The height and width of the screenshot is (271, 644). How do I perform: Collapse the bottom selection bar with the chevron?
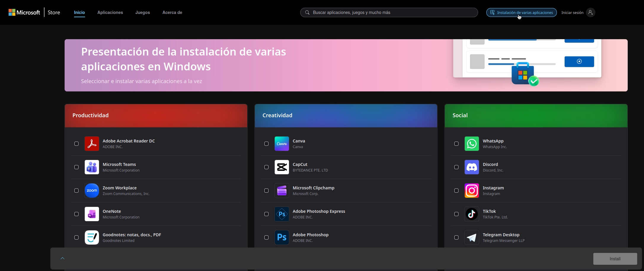62,258
